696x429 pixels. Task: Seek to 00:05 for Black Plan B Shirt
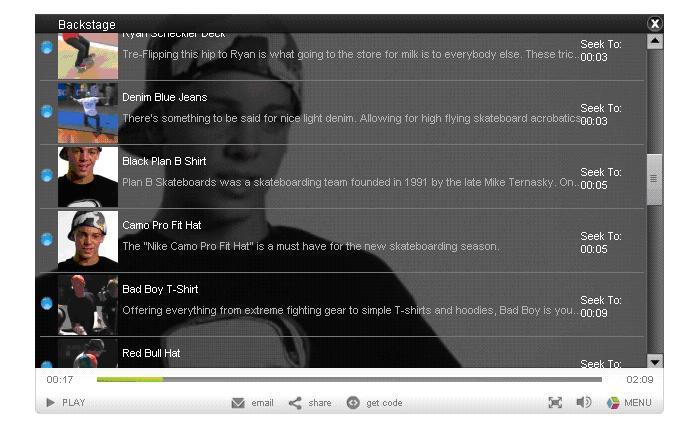click(x=601, y=179)
